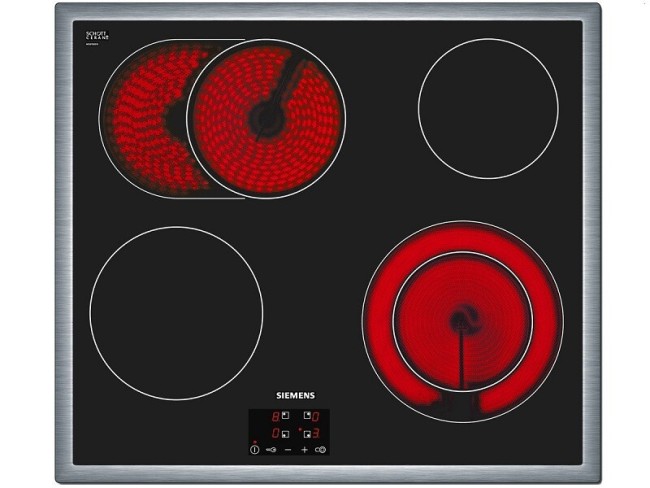
Task: Select the rear-left zone selector icon
Action: (x=285, y=415)
